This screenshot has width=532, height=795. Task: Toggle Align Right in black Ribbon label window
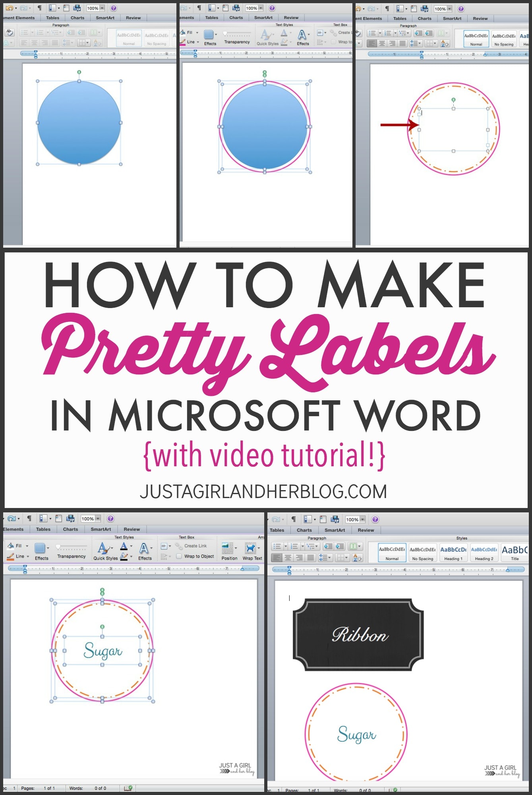300,558
